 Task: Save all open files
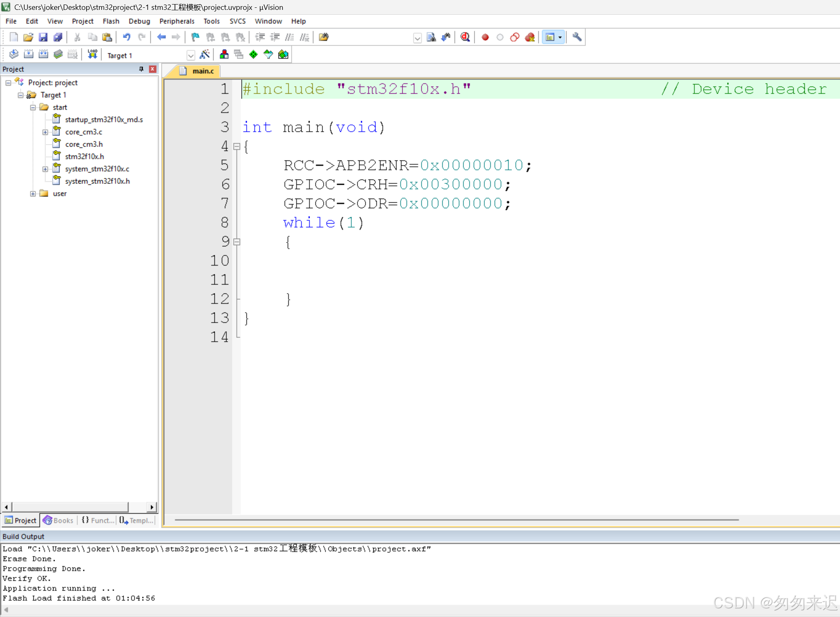coord(57,37)
